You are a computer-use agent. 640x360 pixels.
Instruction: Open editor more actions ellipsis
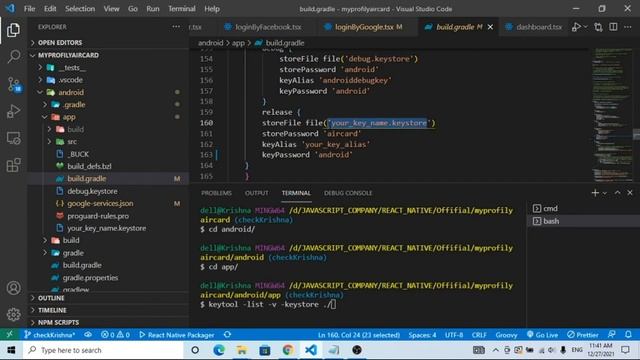[x=628, y=27]
